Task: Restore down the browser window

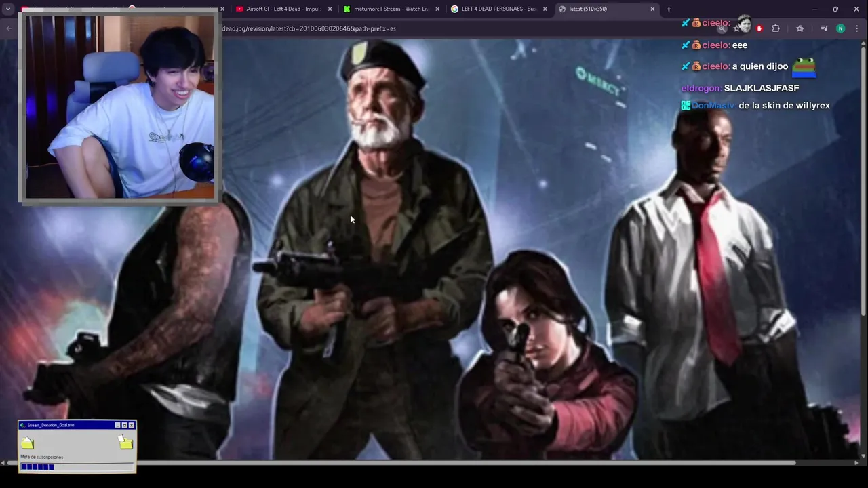Action: pos(835,9)
